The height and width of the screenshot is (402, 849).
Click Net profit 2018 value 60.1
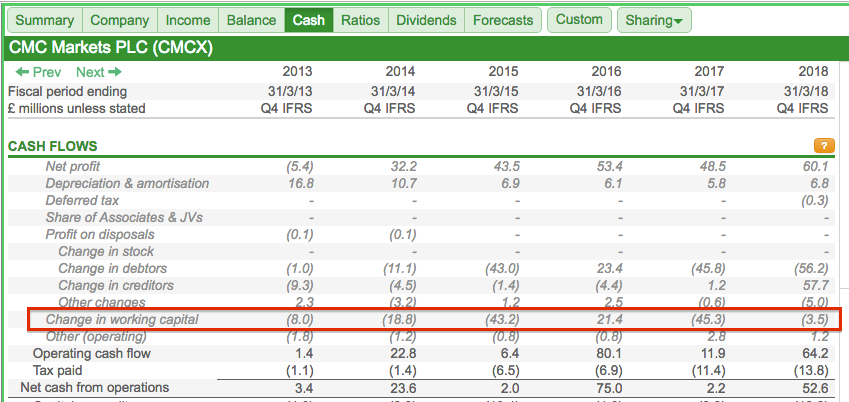pos(815,166)
